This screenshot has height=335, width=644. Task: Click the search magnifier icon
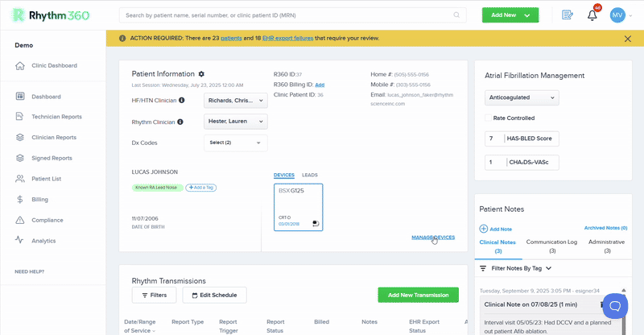tap(456, 15)
